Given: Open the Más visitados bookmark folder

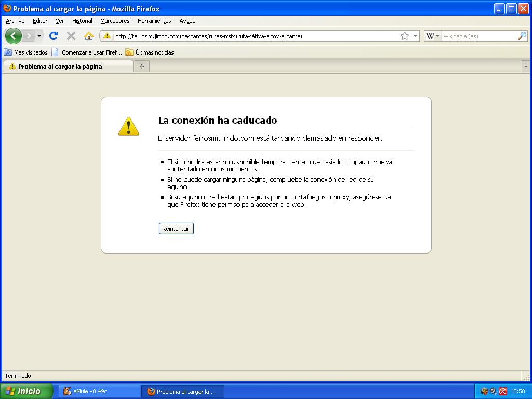Looking at the screenshot, I should (x=26, y=52).
